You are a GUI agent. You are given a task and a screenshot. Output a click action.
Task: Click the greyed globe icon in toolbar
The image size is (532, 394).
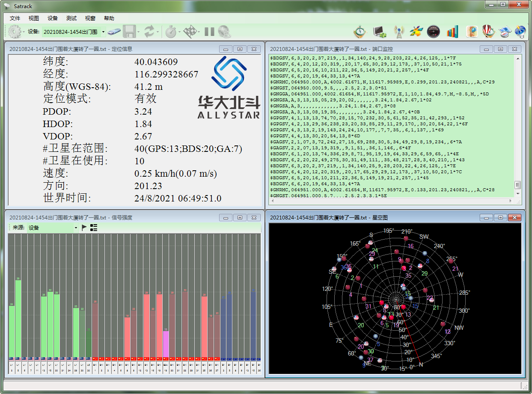point(224,32)
